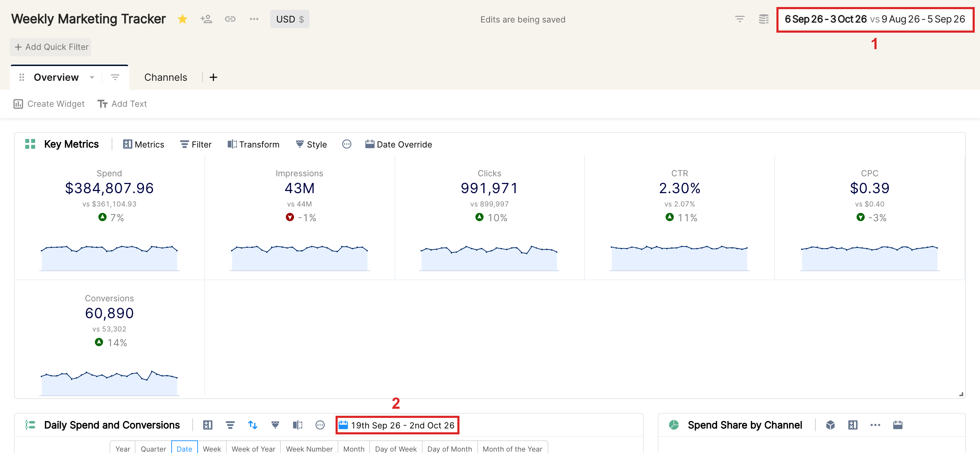This screenshot has height=453, width=980.
Task: Select Quarter date grouping
Action: pos(153,448)
